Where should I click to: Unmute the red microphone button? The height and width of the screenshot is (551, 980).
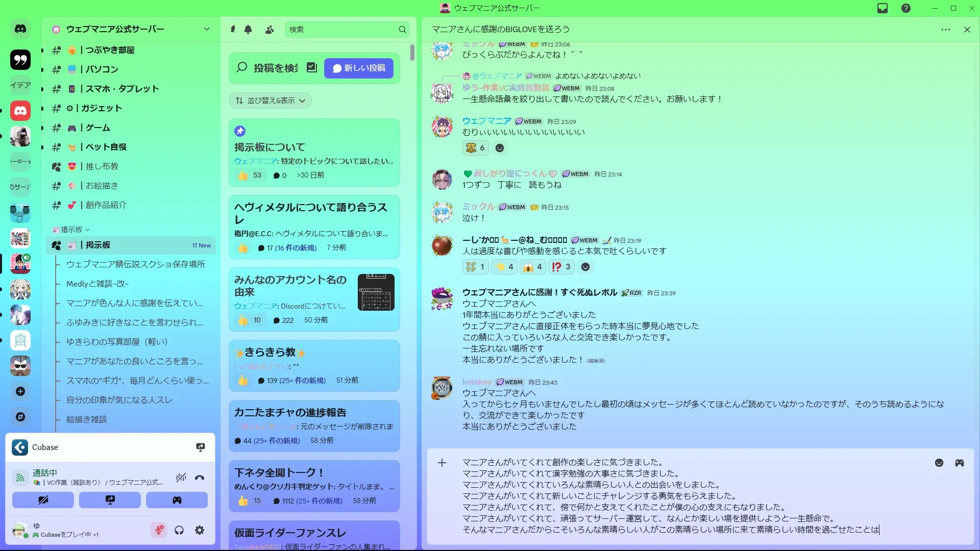[x=159, y=530]
